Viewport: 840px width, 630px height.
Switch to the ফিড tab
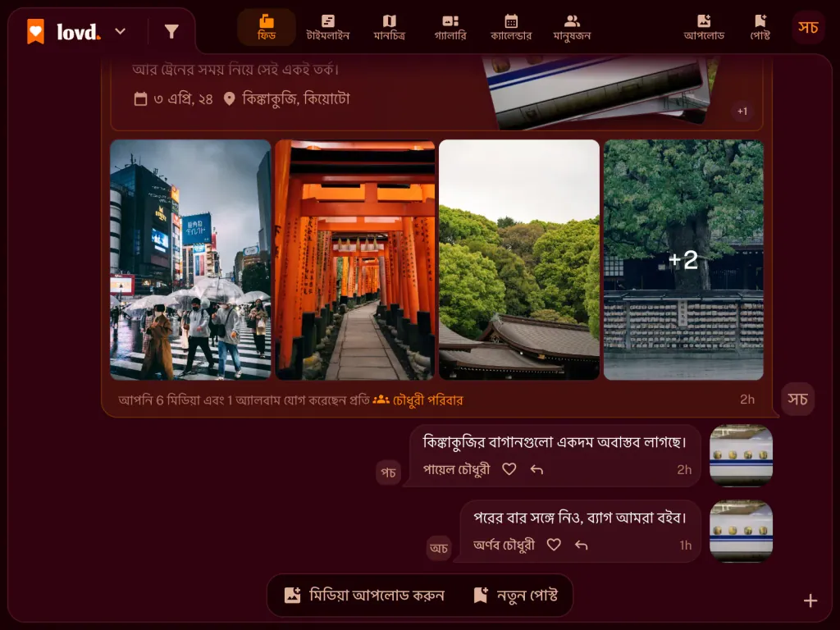coord(267,28)
